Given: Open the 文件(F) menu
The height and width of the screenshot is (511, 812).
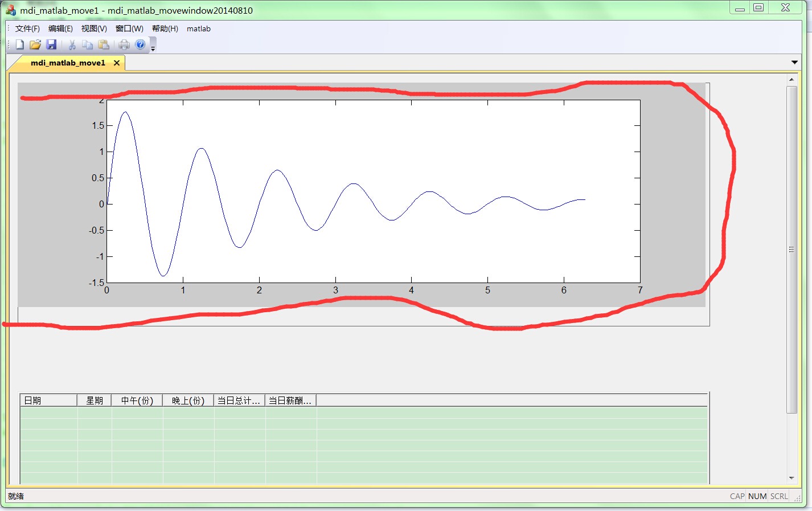Looking at the screenshot, I should [x=27, y=28].
